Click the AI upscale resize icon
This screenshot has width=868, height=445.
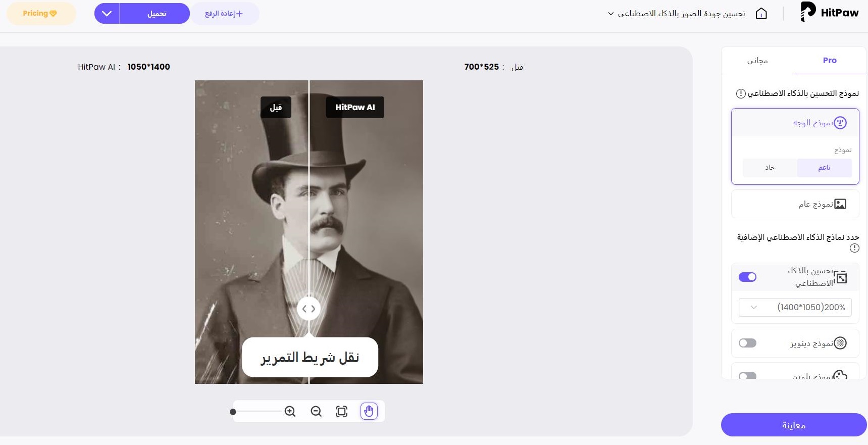840,277
